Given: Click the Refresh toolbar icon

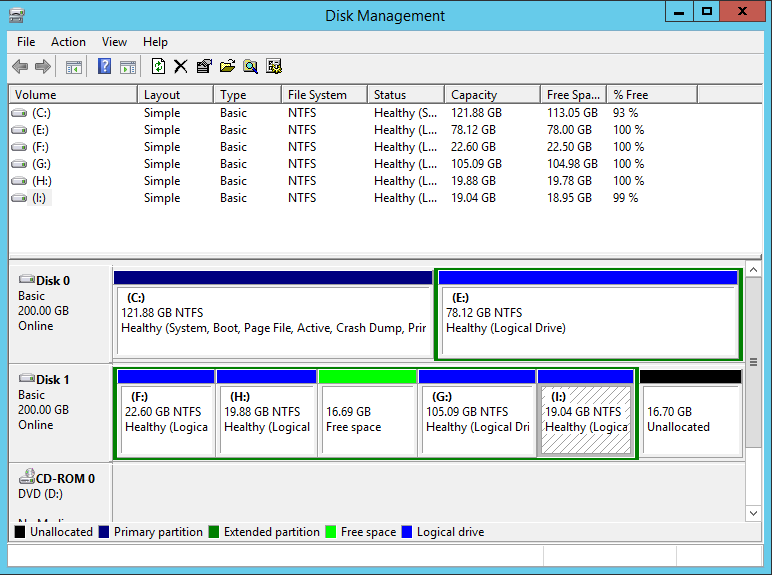Looking at the screenshot, I should (158, 67).
